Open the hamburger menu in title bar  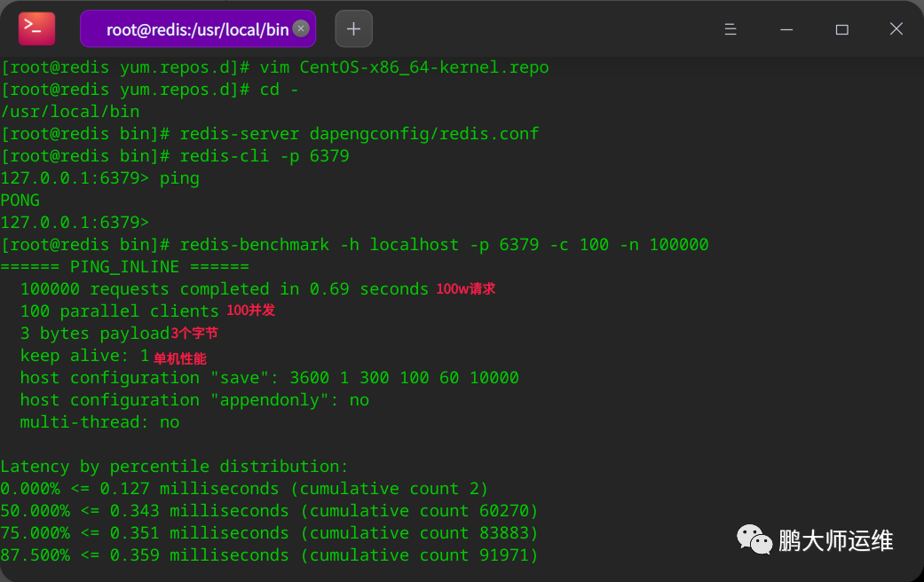click(731, 29)
